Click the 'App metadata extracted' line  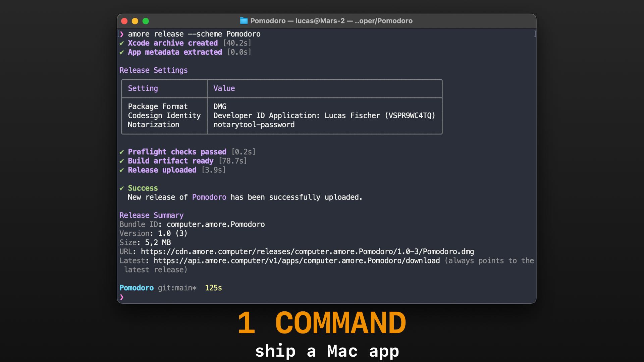click(175, 52)
